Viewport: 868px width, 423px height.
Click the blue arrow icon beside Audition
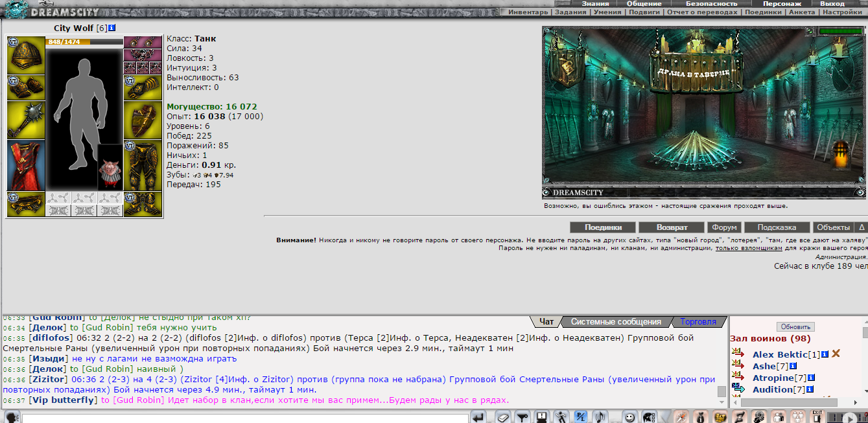[x=738, y=389]
